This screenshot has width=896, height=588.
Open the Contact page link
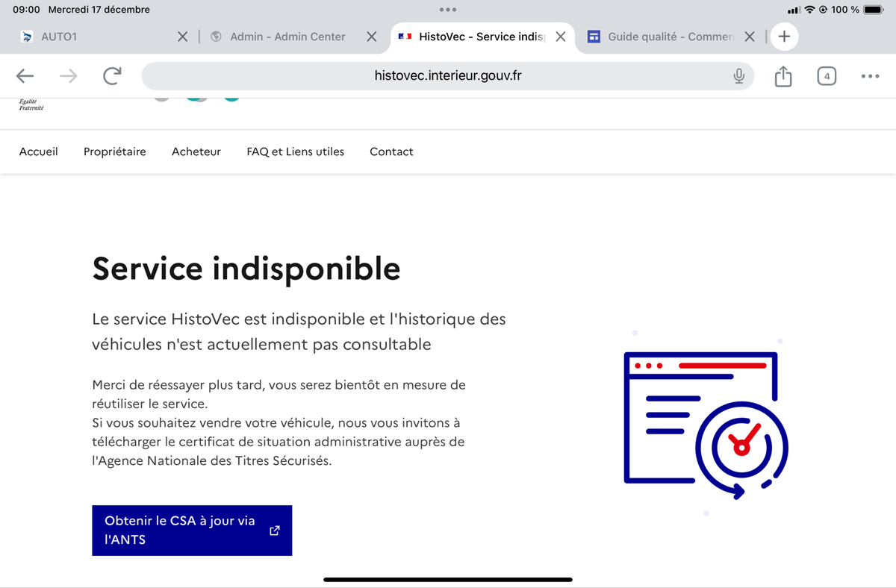click(x=391, y=151)
